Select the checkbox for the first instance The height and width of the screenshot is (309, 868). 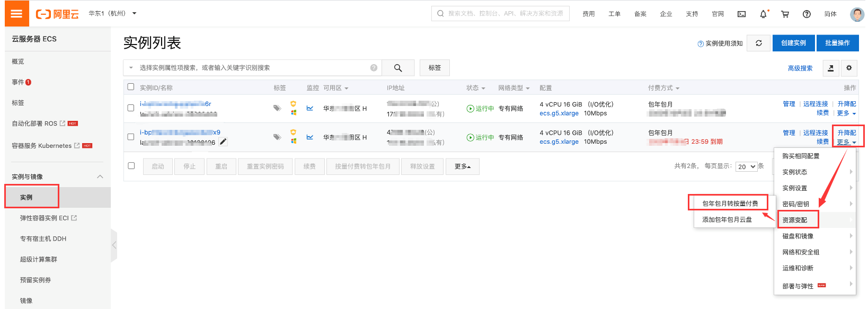(x=131, y=108)
